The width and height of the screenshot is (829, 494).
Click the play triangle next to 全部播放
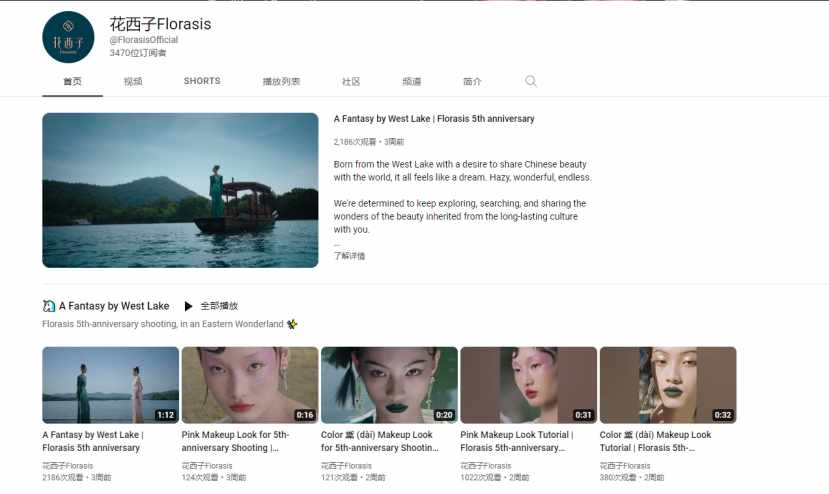pos(188,306)
